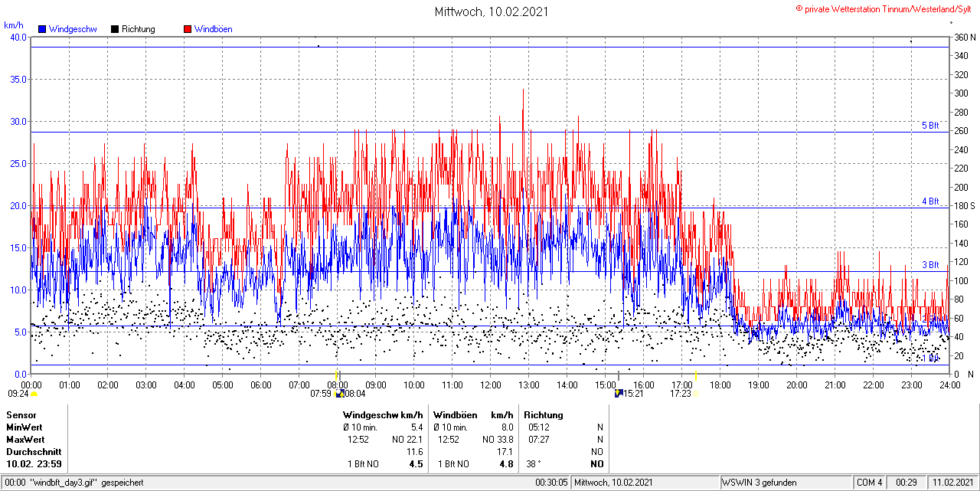Click the NO 22.1 max wind speed value

click(x=407, y=439)
